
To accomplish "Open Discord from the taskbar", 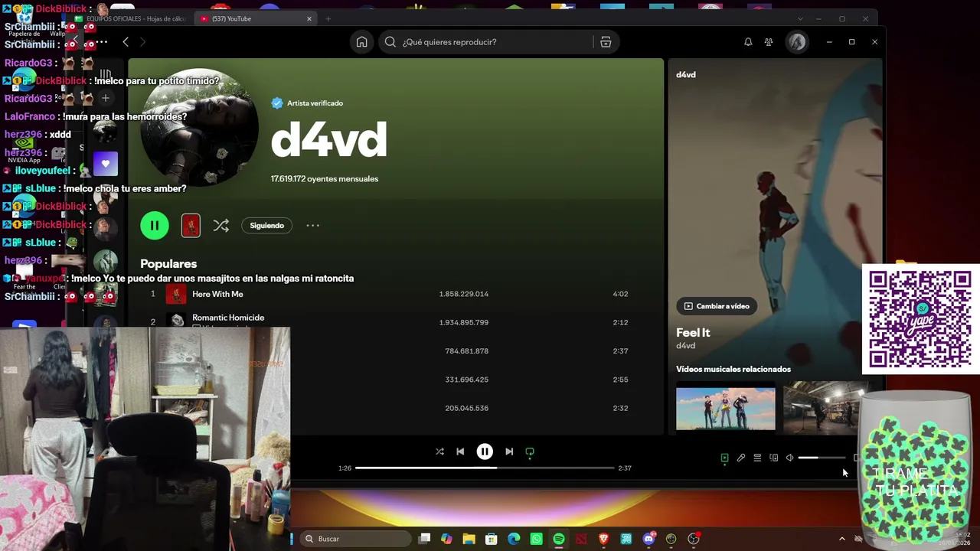I will [648, 539].
